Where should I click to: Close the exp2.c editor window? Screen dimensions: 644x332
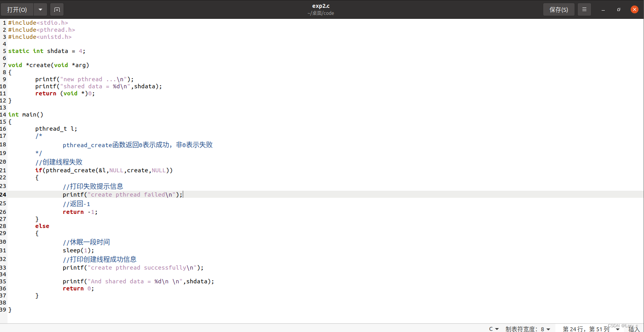(634, 9)
